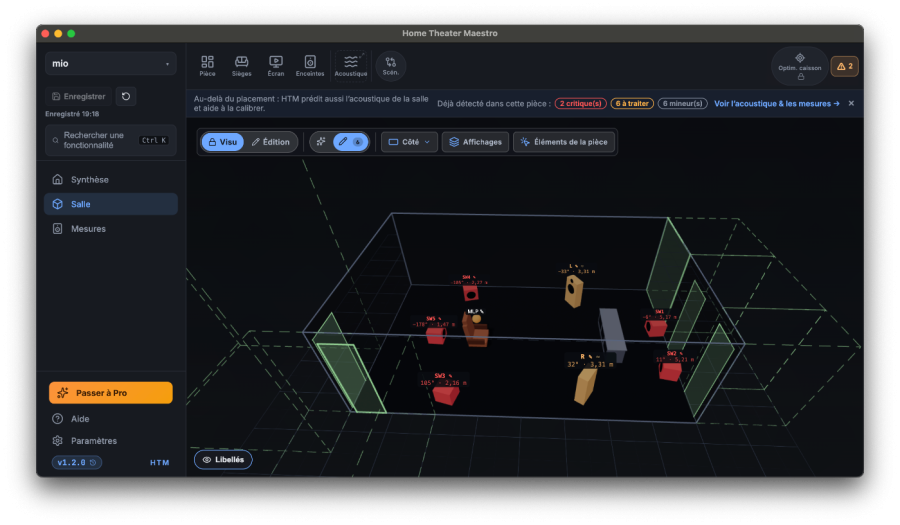Click the Passer à Pro button
Image resolution: width=900 pixels, height=525 pixels.
pyautogui.click(x=111, y=392)
